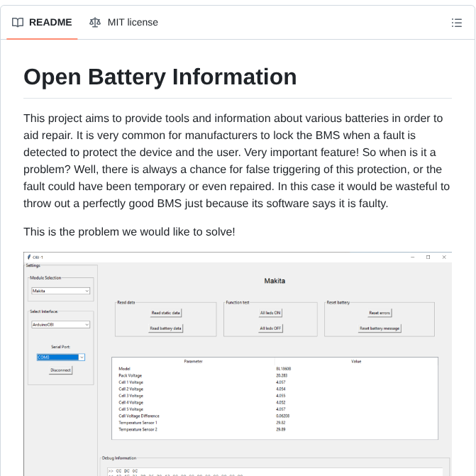Select the Temperature Sensor 1 row
The image size is (476, 476).
tap(275, 423)
